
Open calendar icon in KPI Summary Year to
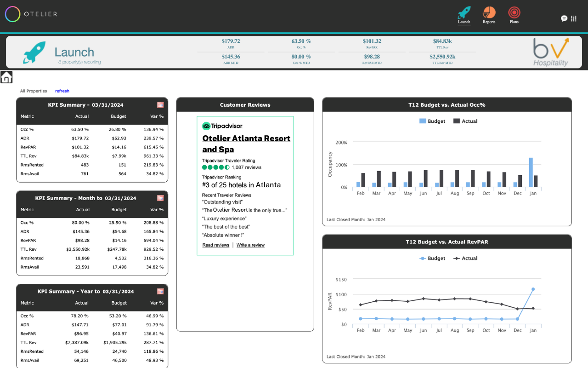tap(160, 291)
